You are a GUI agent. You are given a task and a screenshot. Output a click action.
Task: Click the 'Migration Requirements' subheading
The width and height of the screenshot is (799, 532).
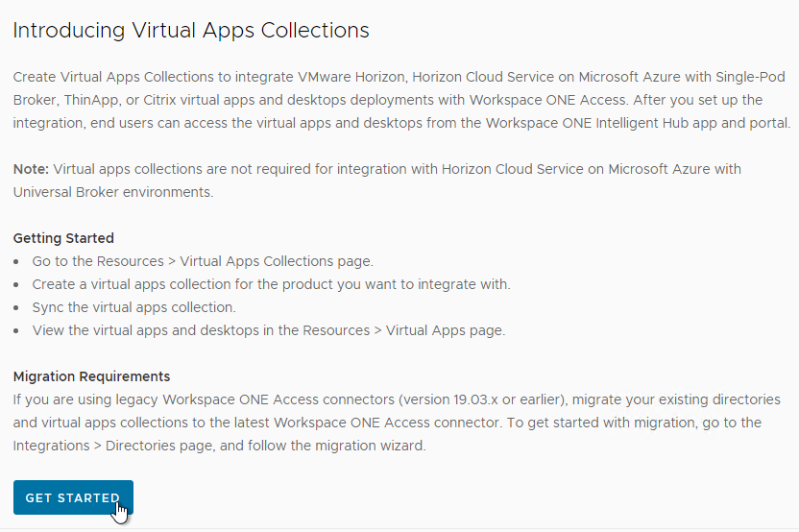pyautogui.click(x=92, y=376)
